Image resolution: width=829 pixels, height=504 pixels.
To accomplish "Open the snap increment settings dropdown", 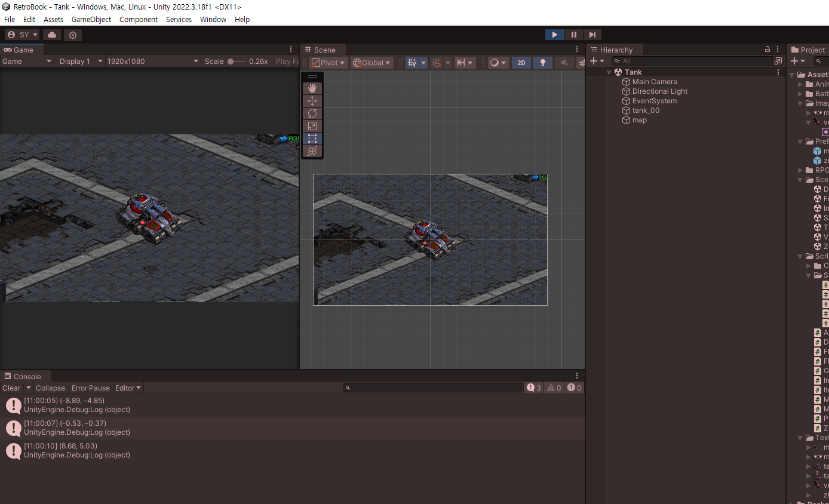I will tap(464, 63).
